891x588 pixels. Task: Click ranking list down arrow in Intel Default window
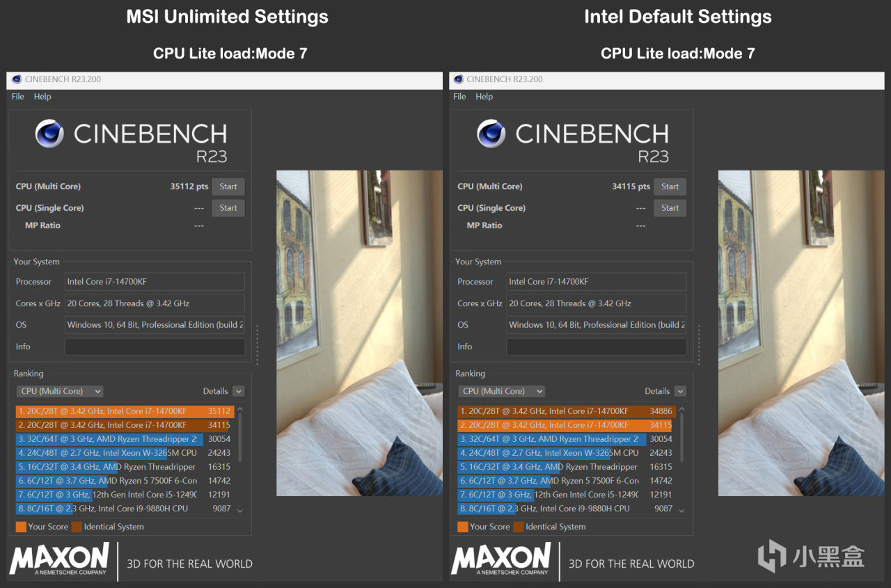tap(682, 510)
